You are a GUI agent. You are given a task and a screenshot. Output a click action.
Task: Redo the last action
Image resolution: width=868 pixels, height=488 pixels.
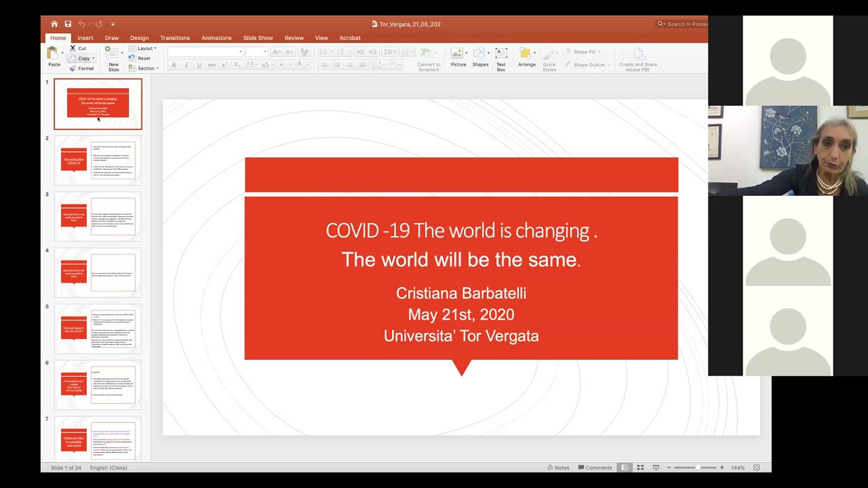tap(99, 24)
